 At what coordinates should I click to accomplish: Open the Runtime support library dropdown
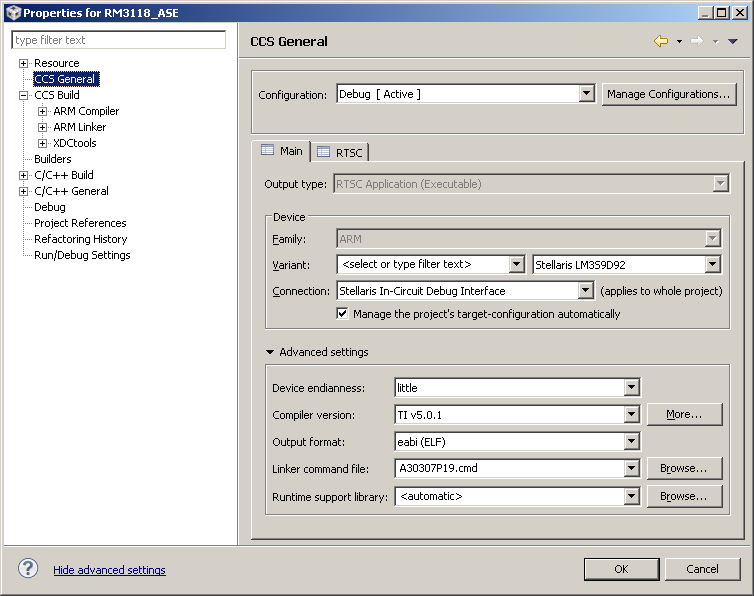click(631, 496)
